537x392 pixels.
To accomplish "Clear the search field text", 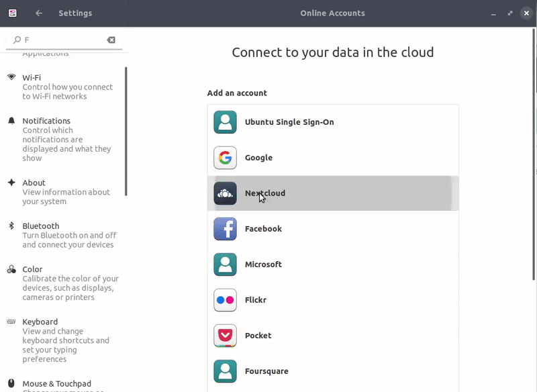I will click(111, 40).
